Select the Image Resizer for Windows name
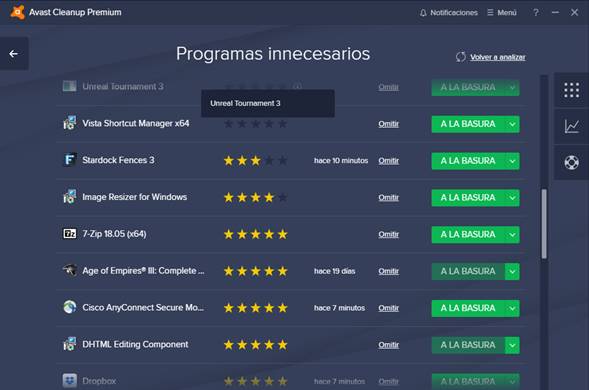This screenshot has height=390, width=589. coord(134,197)
